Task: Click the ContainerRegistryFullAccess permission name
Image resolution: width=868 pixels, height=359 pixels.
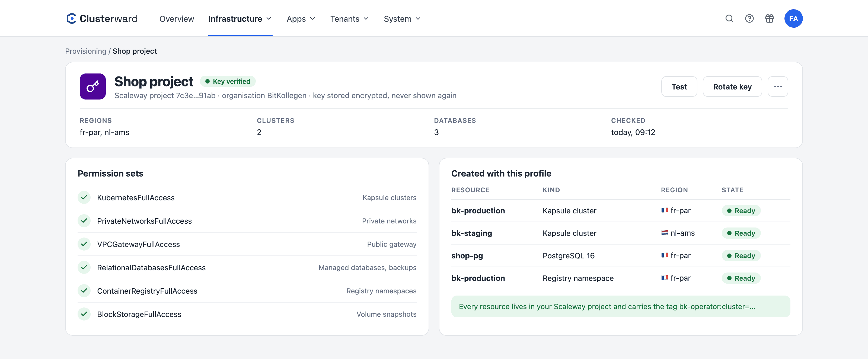Action: (x=147, y=291)
